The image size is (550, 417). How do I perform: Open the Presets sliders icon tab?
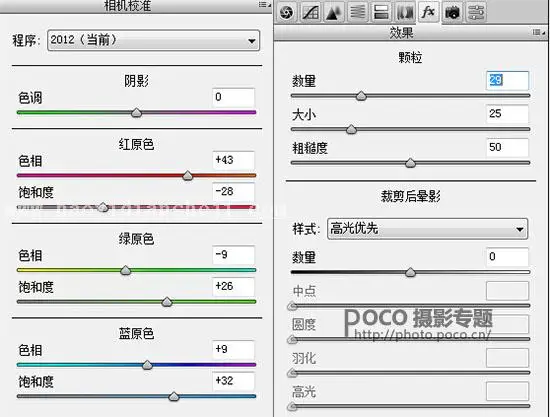(x=476, y=12)
